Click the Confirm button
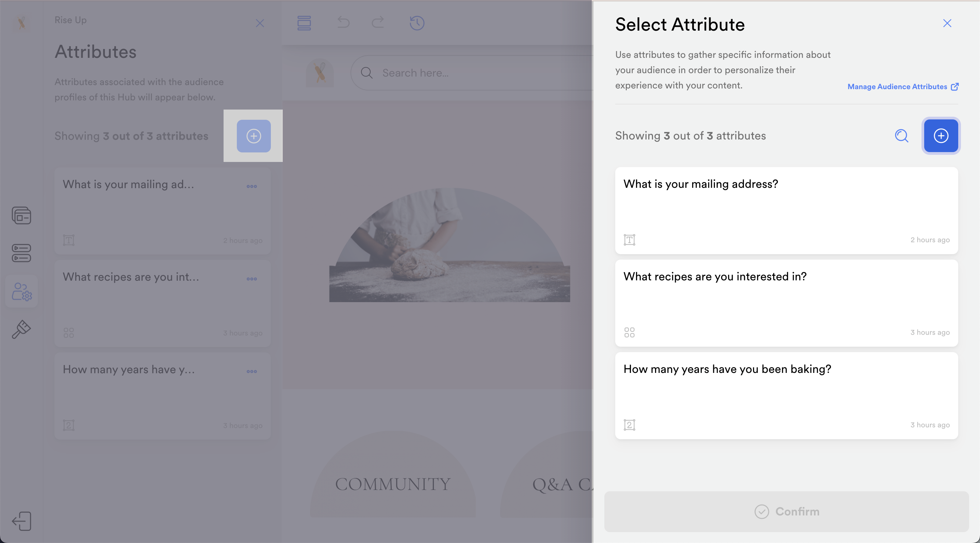 pos(786,511)
